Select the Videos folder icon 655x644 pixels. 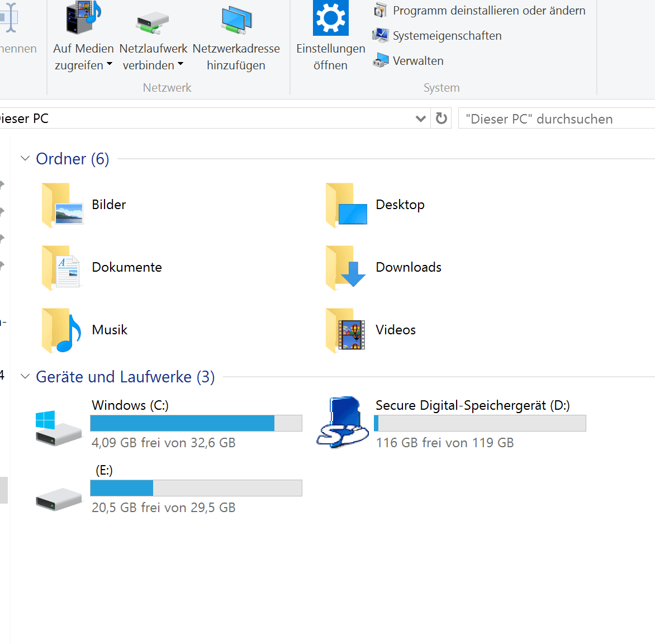345,330
